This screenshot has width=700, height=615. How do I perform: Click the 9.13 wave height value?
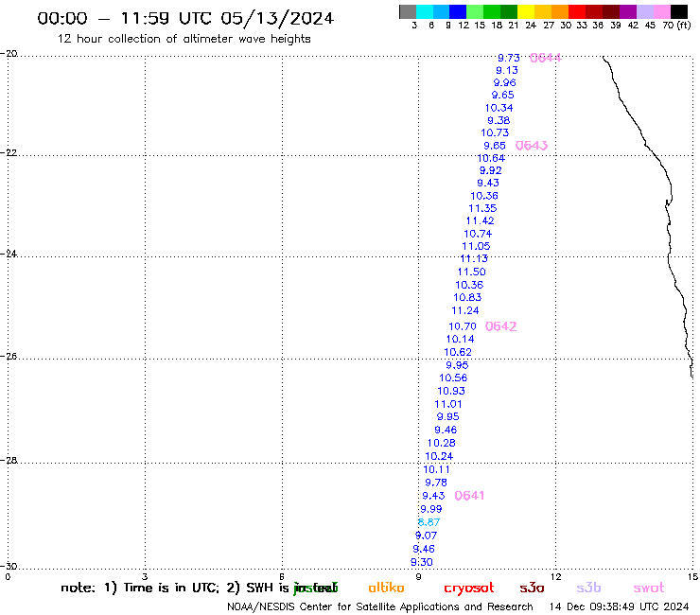pos(507,71)
